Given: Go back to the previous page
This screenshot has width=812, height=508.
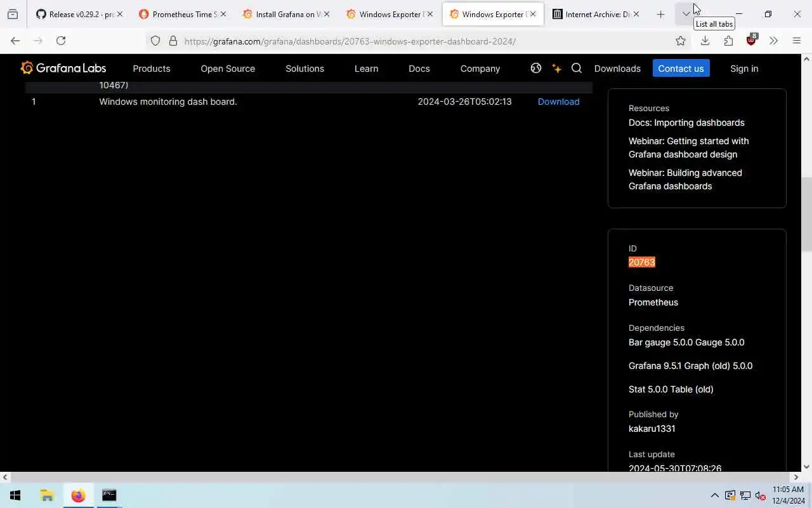Looking at the screenshot, I should pos(15,41).
